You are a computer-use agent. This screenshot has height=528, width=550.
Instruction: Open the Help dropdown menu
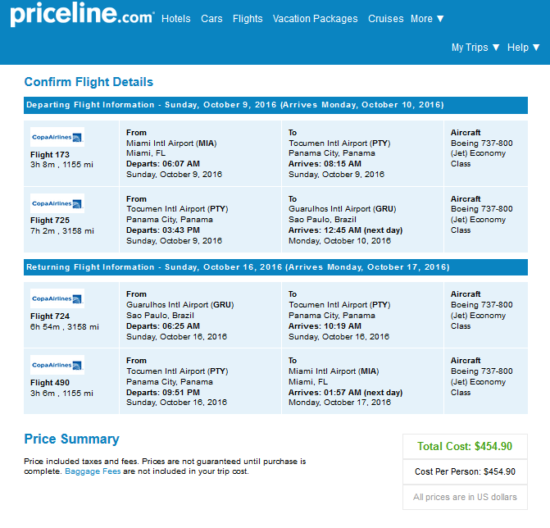click(x=523, y=47)
